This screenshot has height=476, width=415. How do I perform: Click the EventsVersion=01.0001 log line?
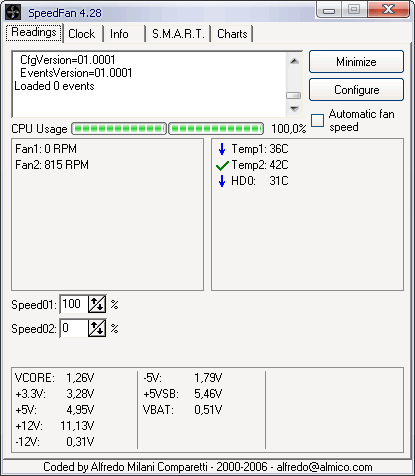tap(76, 73)
